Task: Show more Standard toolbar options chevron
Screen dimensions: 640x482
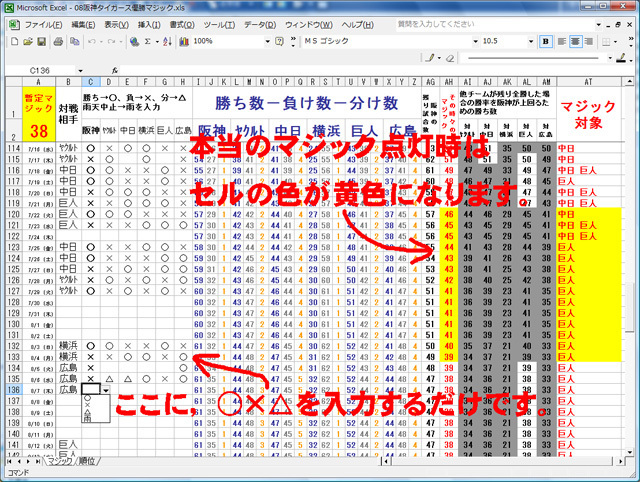Action: 293,41
